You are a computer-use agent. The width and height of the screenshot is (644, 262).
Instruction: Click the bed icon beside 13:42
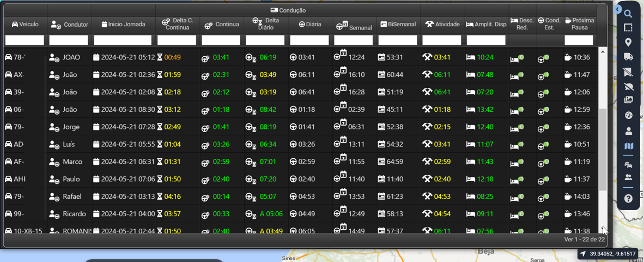click(471, 110)
